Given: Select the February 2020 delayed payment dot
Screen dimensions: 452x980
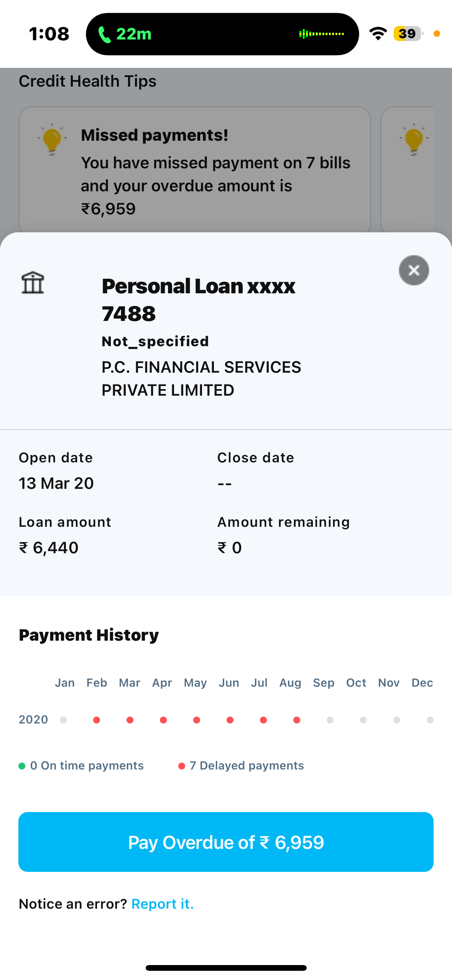Looking at the screenshot, I should click(97, 720).
